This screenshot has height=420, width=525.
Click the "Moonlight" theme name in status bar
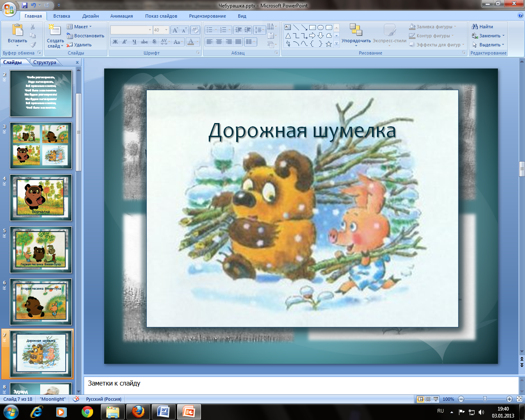(53, 399)
